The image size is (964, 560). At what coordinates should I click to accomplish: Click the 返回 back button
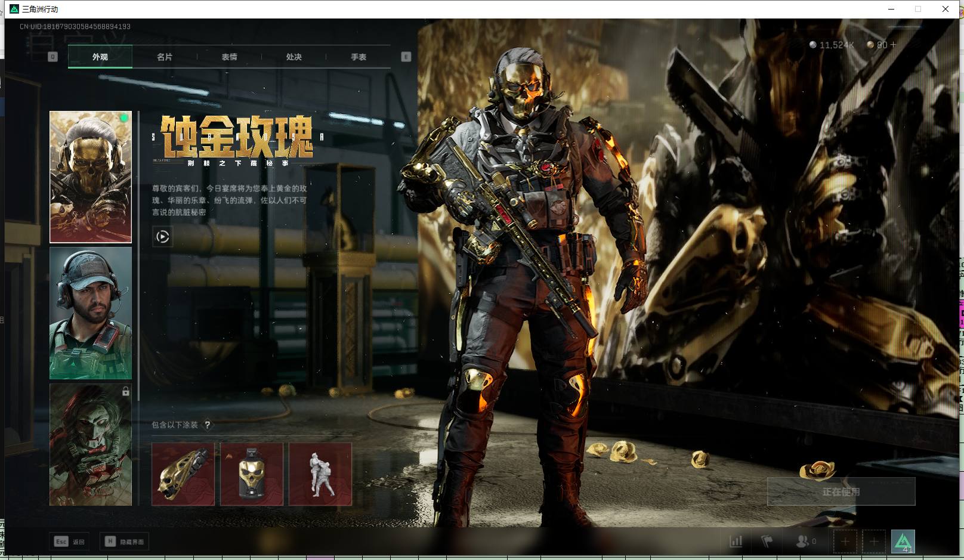point(70,542)
